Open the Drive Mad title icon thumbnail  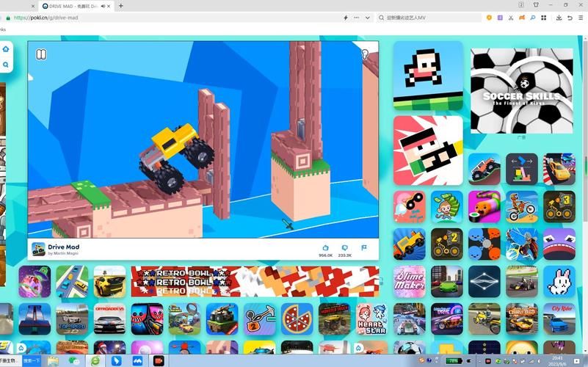pyautogui.click(x=38, y=249)
